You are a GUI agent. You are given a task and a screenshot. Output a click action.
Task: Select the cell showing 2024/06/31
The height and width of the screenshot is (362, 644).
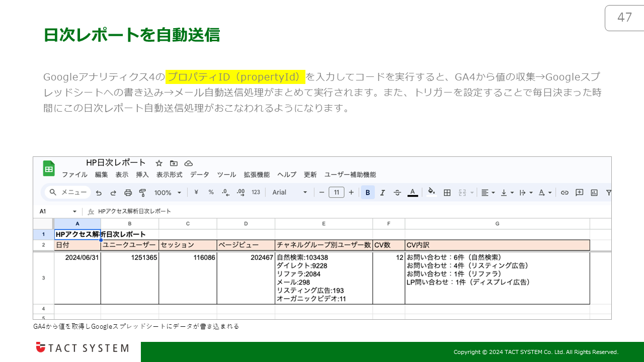77,278
